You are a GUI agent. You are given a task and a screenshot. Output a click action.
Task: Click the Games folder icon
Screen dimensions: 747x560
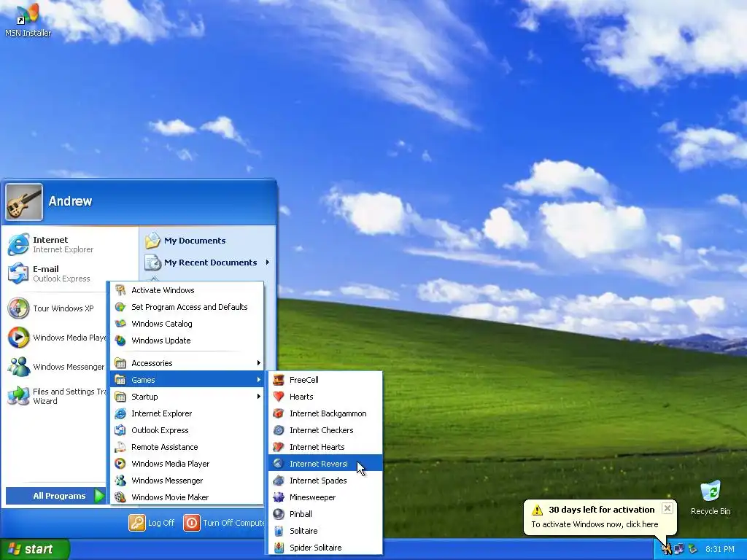(x=120, y=380)
